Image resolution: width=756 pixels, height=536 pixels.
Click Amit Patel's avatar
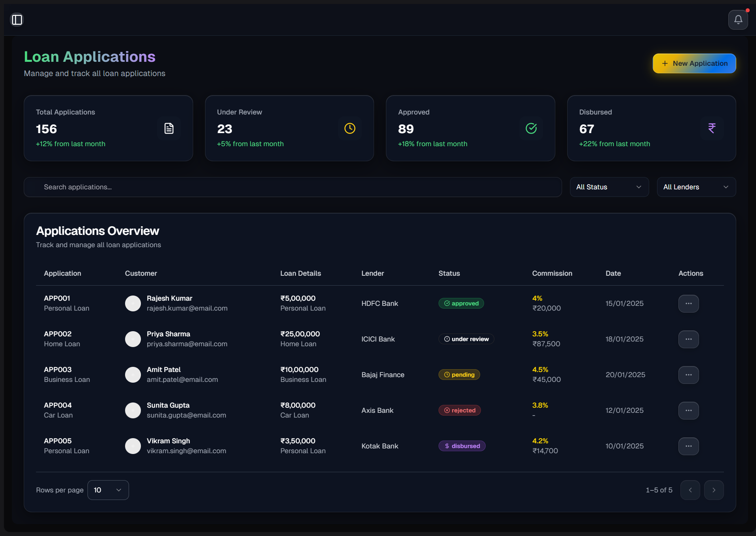click(x=133, y=375)
